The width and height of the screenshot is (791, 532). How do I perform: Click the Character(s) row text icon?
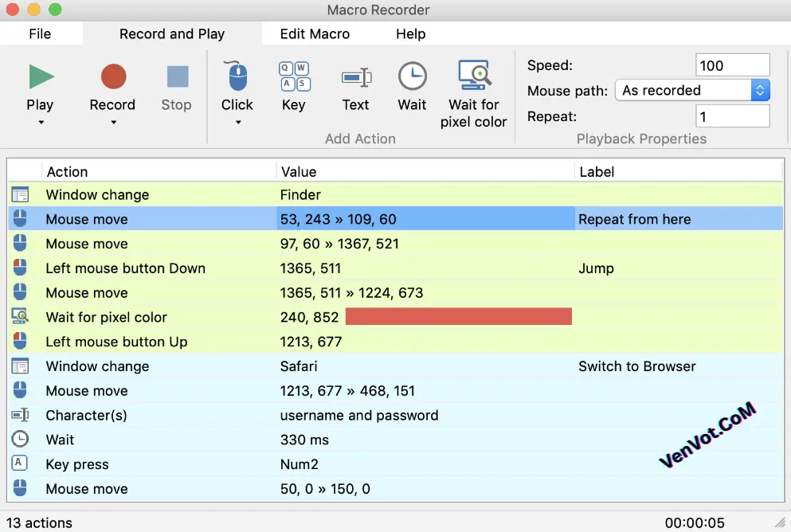coord(20,414)
